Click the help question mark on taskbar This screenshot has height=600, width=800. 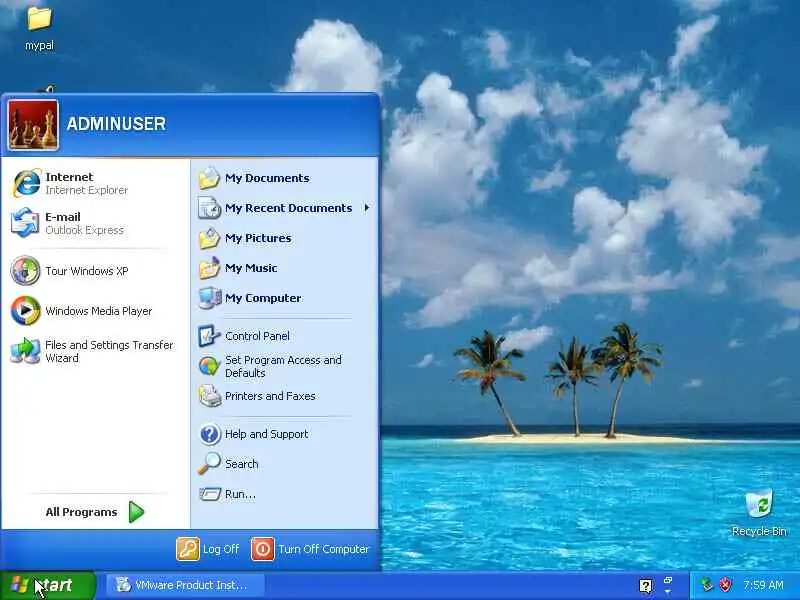click(645, 586)
